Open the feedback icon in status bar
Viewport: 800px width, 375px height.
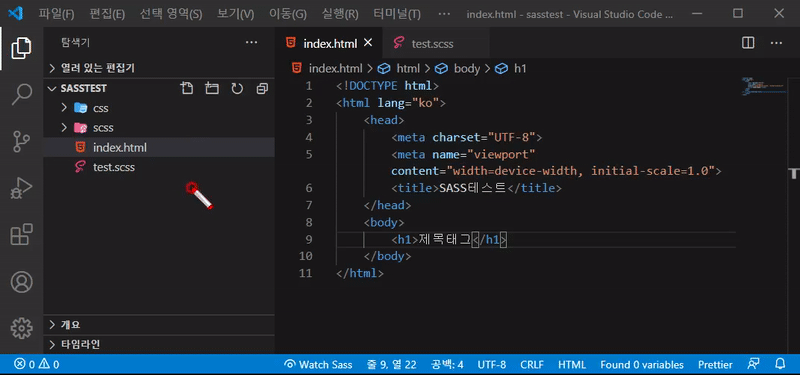coord(753,364)
